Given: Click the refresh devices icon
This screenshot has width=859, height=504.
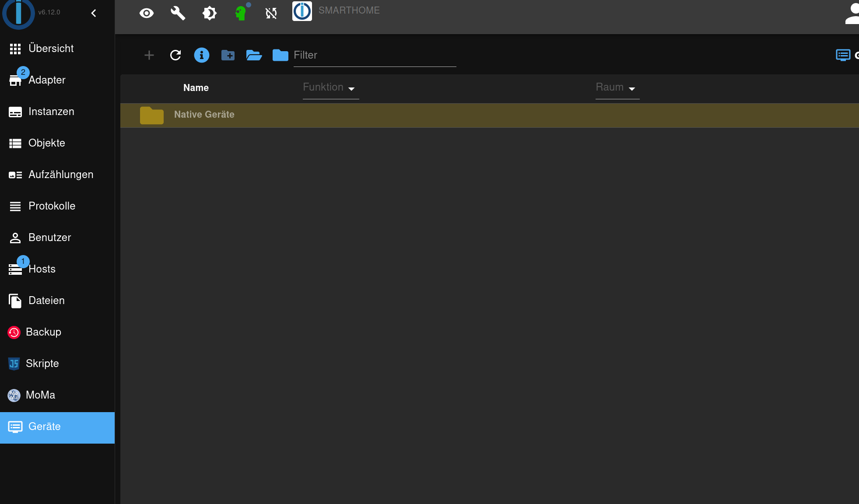Looking at the screenshot, I should tap(175, 55).
